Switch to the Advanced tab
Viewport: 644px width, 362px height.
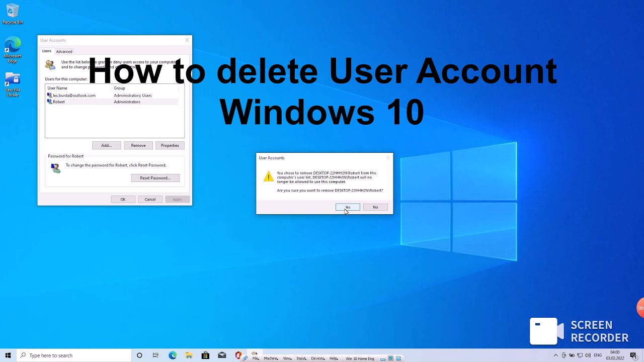point(64,51)
